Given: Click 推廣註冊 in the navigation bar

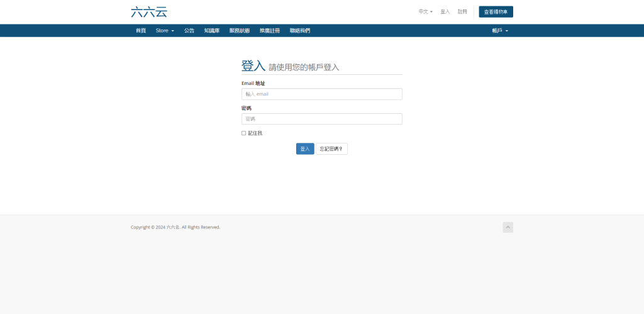Looking at the screenshot, I should 270,30.
